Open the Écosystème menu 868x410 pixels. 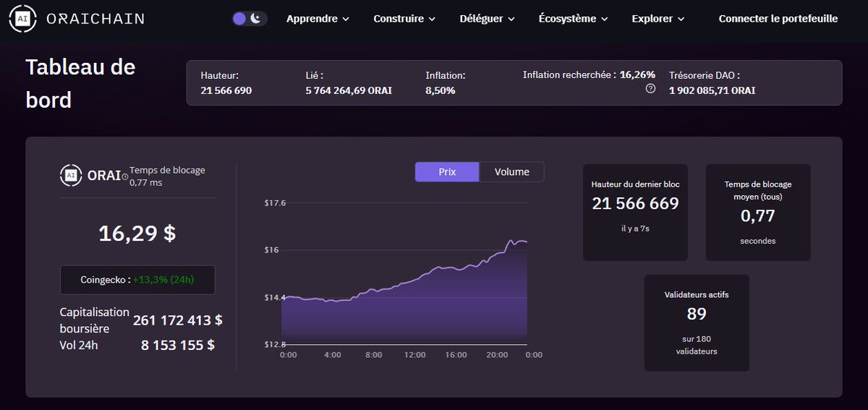[x=573, y=19]
